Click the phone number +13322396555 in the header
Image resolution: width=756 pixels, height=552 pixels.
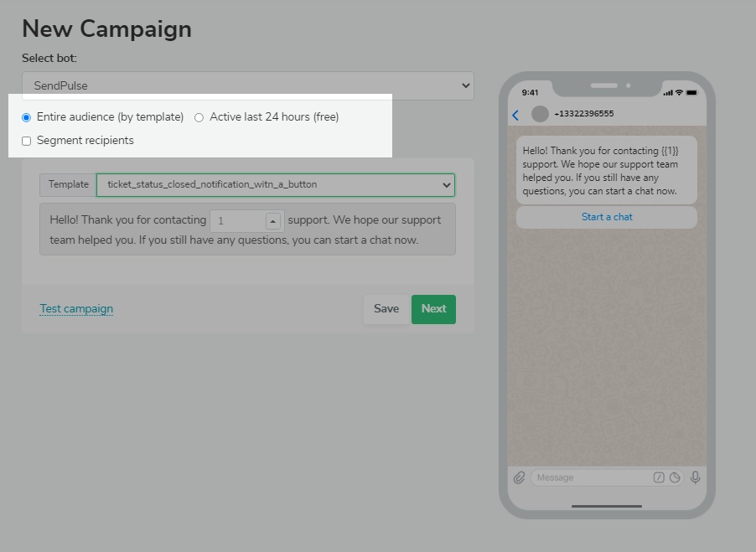[583, 114]
